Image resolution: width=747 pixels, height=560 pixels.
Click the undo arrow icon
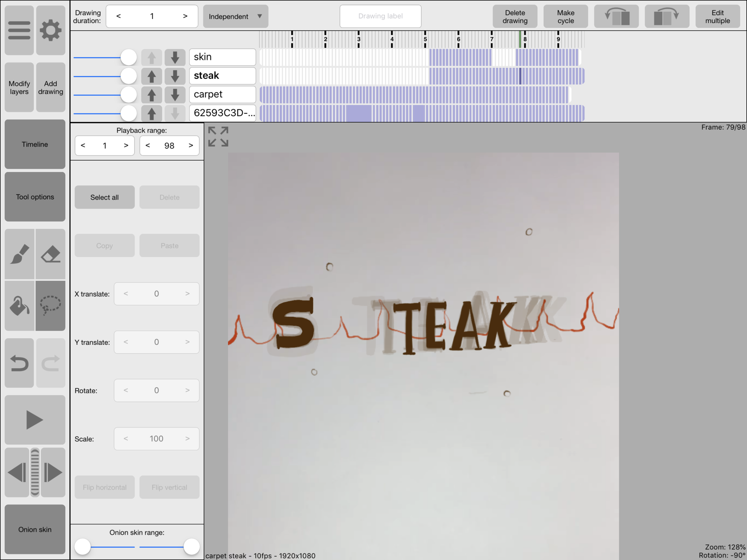coord(19,363)
